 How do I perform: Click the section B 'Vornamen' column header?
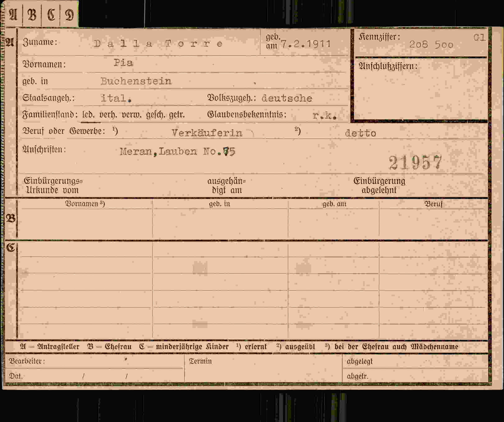point(85,204)
